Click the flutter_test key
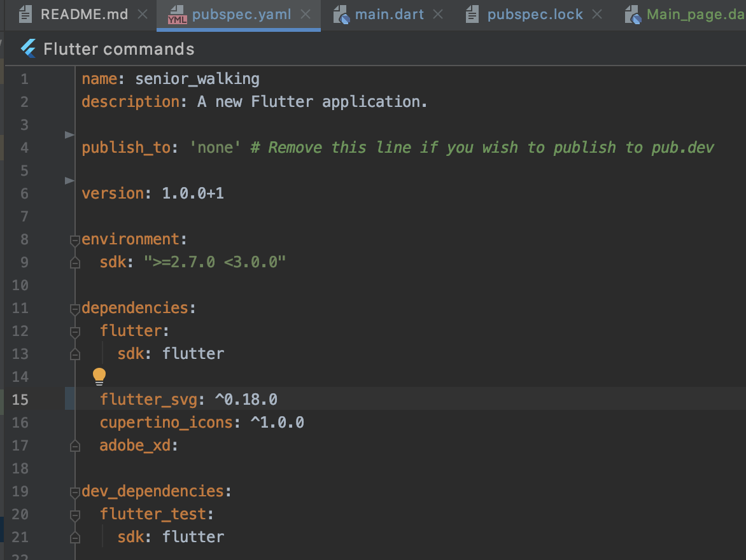Image resolution: width=746 pixels, height=560 pixels. coord(153,514)
